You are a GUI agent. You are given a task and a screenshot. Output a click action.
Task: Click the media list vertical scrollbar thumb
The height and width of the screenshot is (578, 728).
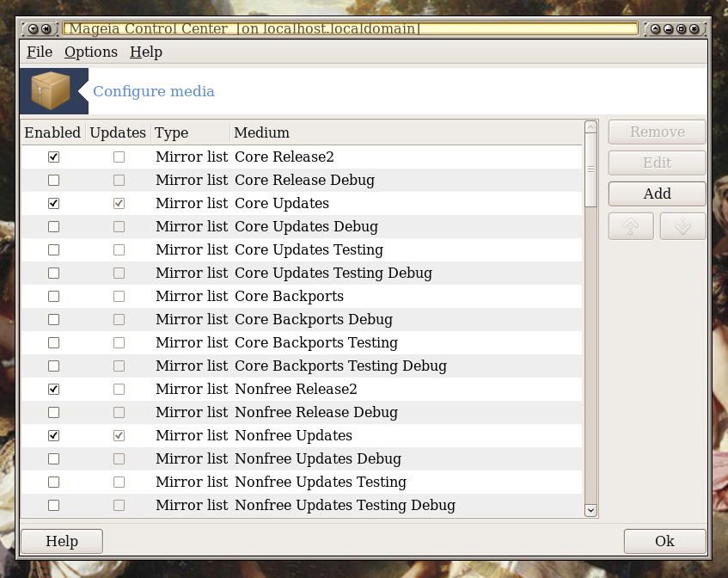coord(590,170)
